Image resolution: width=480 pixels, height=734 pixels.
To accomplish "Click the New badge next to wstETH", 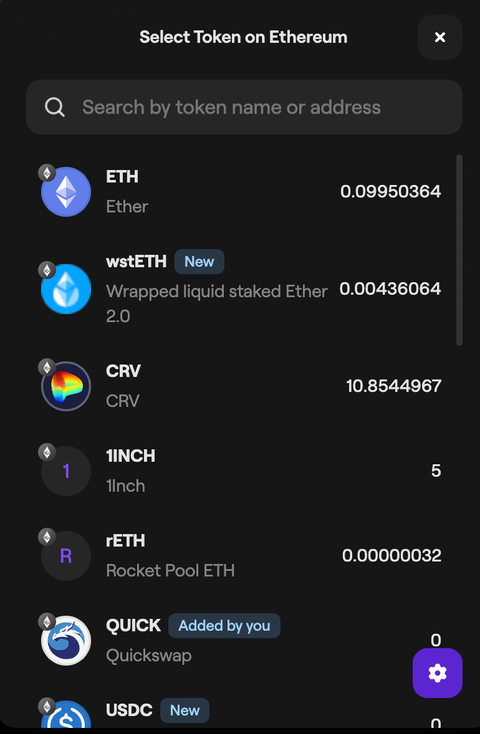I will pyautogui.click(x=199, y=262).
